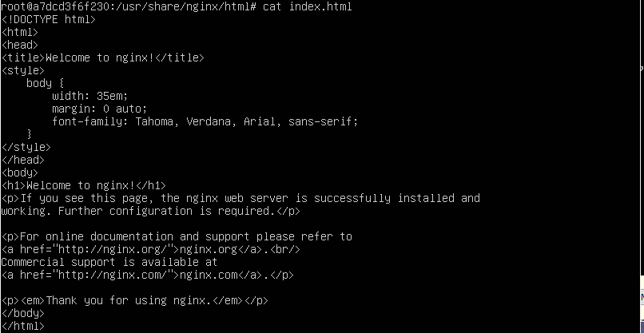Click the opening <style> tag line

23,70
